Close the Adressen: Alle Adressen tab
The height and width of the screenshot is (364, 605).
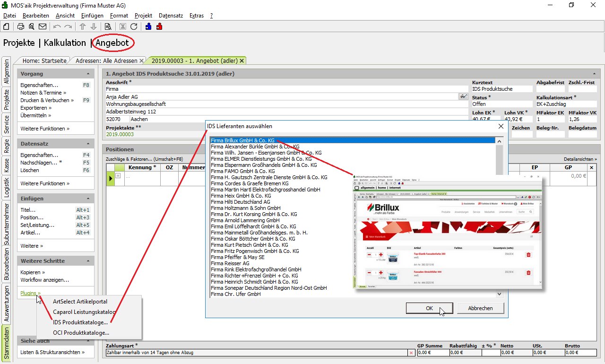[x=141, y=61]
